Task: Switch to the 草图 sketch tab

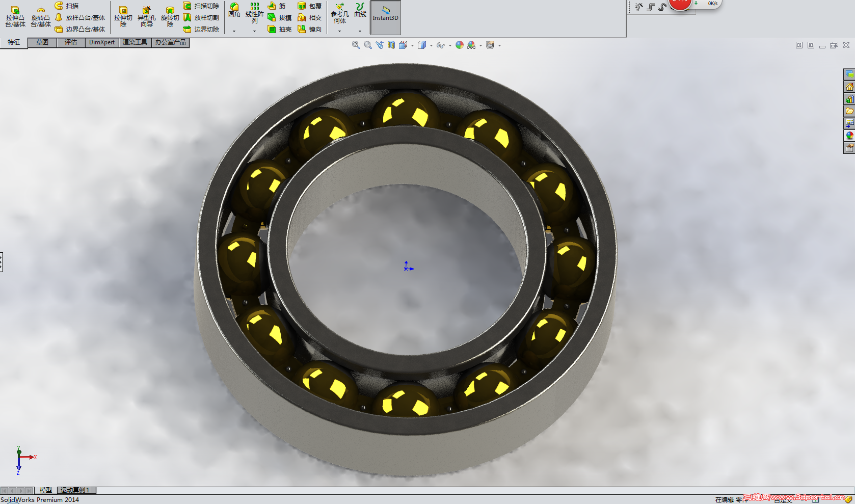Action: coord(42,42)
